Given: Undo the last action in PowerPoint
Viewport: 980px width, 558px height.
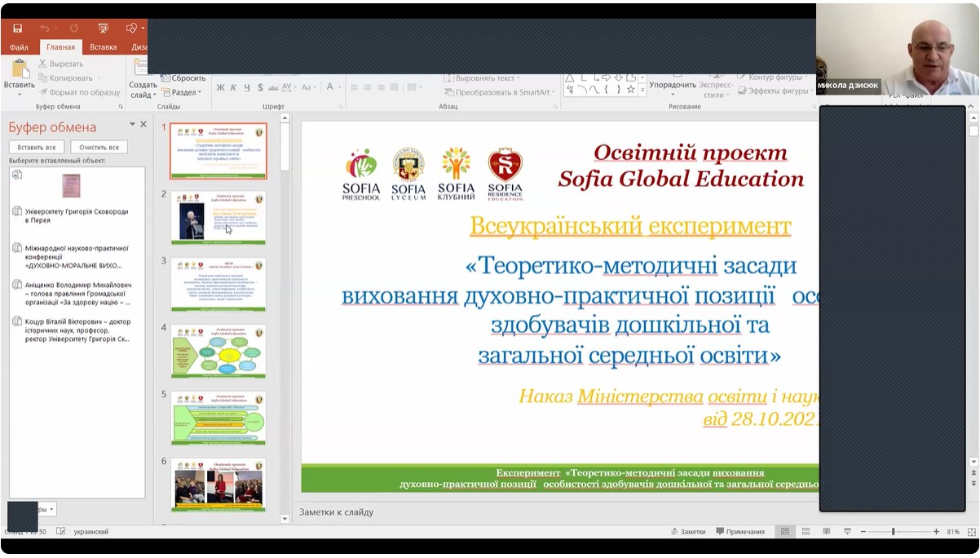Looking at the screenshot, I should tap(45, 28).
